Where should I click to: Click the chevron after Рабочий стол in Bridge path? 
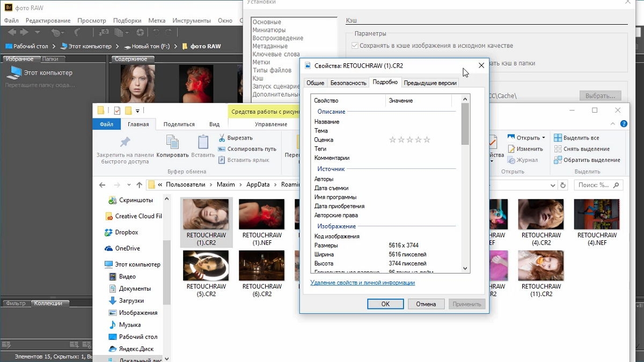54,47
